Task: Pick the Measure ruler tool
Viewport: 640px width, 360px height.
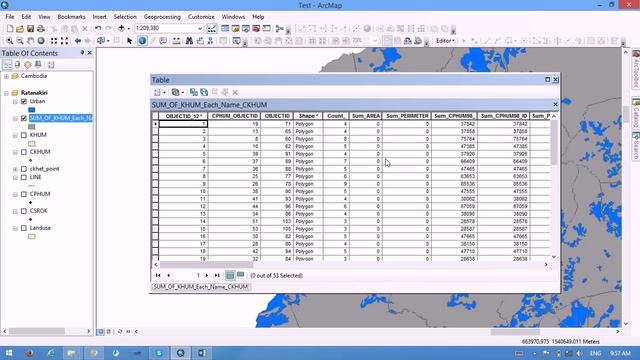Action: coord(176,41)
